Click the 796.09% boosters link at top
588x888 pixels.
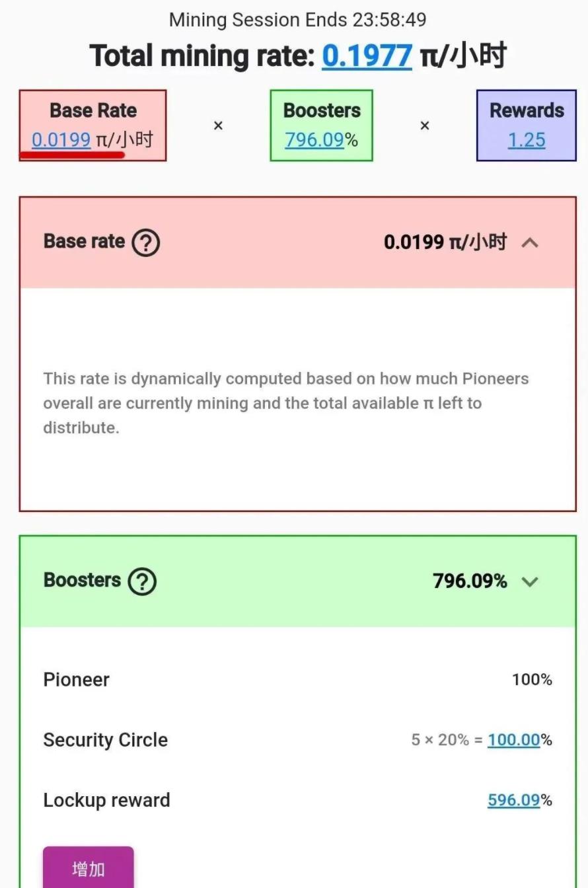[x=314, y=140]
